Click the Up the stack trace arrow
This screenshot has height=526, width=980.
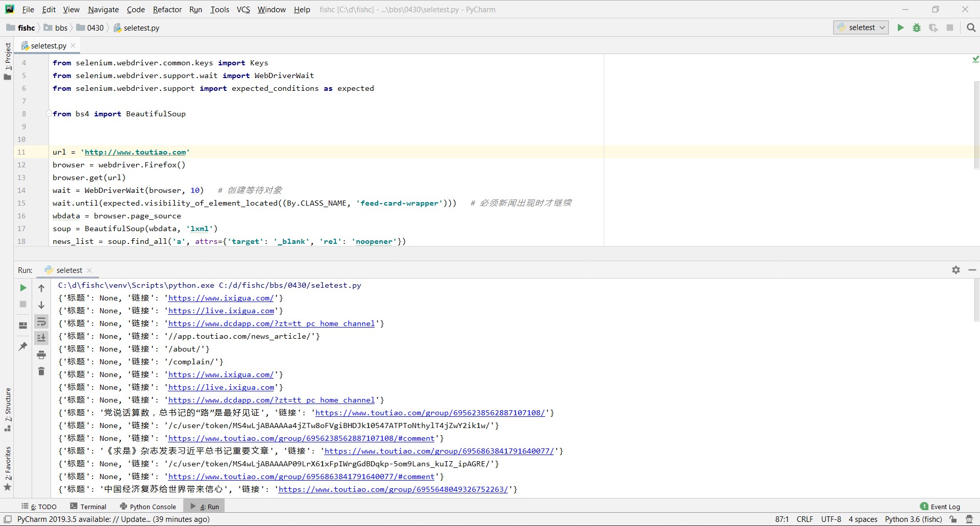click(41, 288)
